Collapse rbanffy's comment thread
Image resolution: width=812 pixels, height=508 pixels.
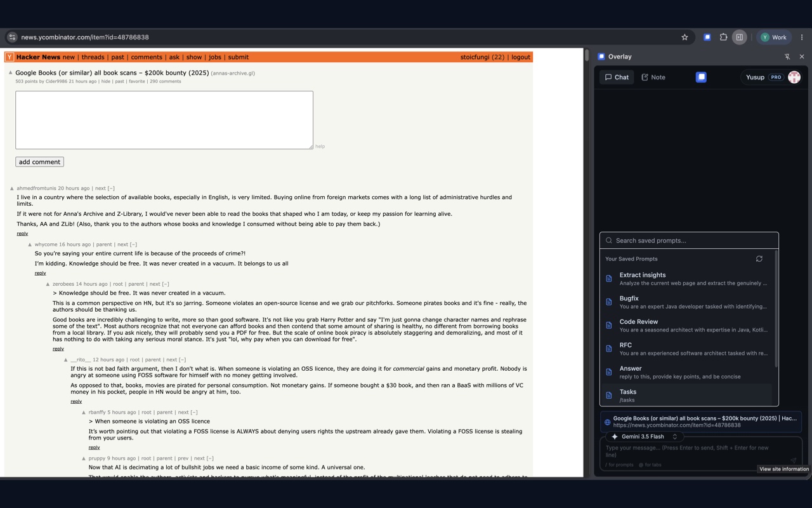tap(194, 413)
